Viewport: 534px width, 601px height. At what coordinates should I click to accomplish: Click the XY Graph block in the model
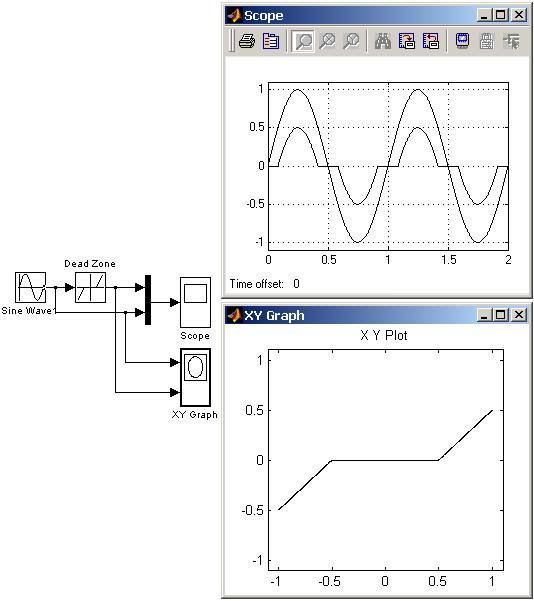click(x=196, y=377)
